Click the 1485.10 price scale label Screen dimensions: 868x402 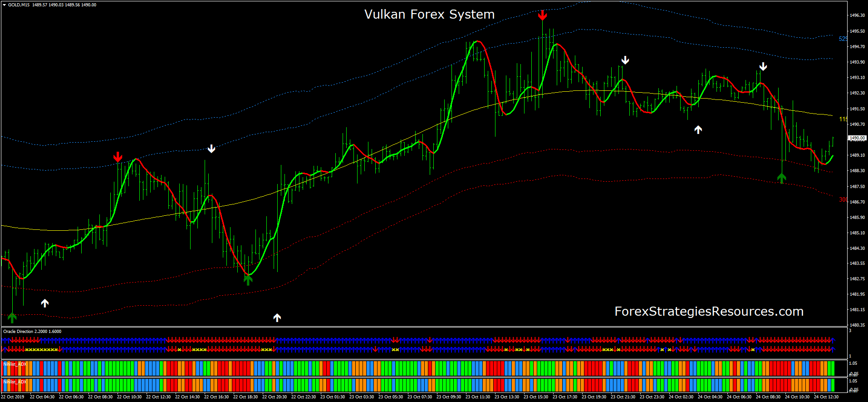857,233
